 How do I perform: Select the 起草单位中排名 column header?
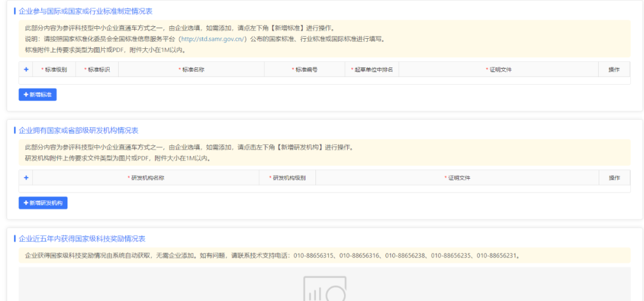pyautogui.click(x=373, y=70)
